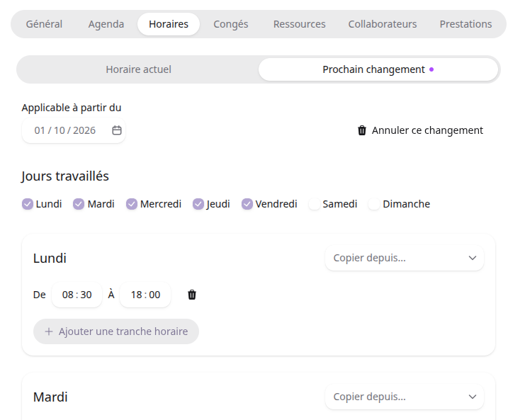Edit Lundi end time 18:00
The width and height of the screenshot is (525, 420).
(145, 295)
